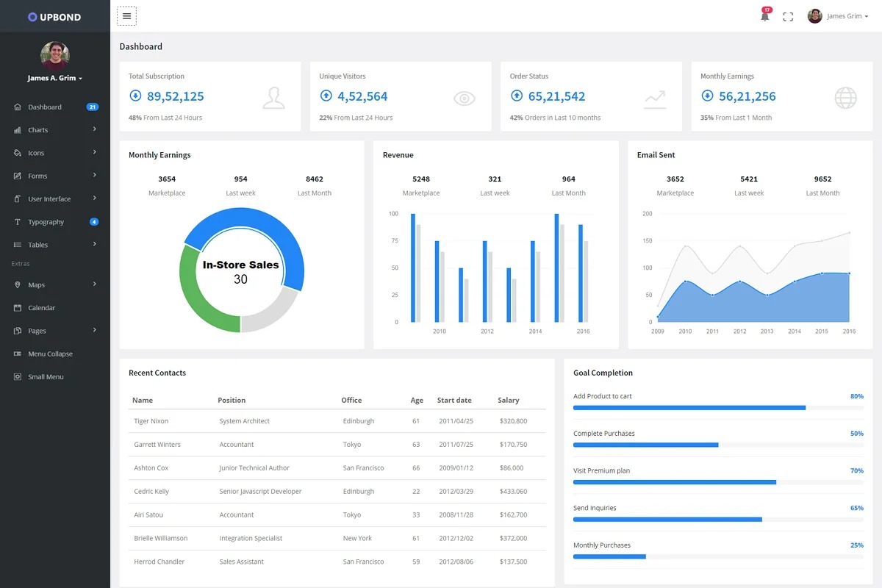Screen dimensions: 882x588
Task: Click the eye icon in Unique Visitors
Action: click(x=465, y=98)
